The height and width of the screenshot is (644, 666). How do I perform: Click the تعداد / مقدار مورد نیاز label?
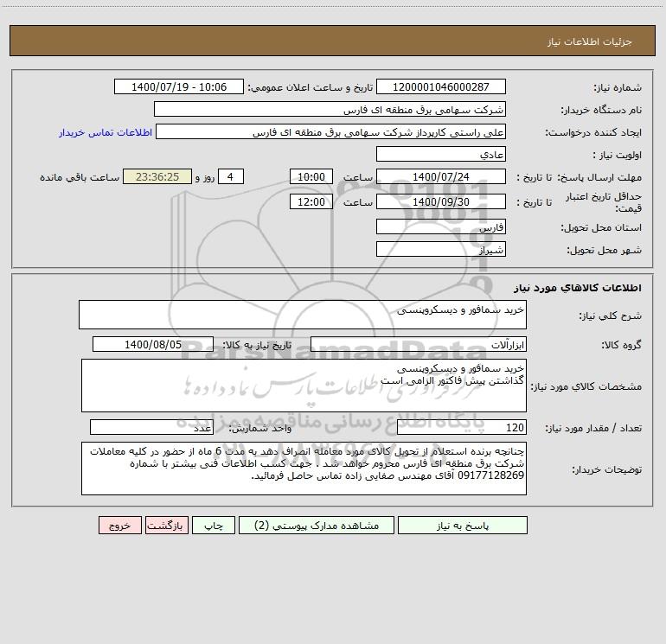tap(593, 428)
